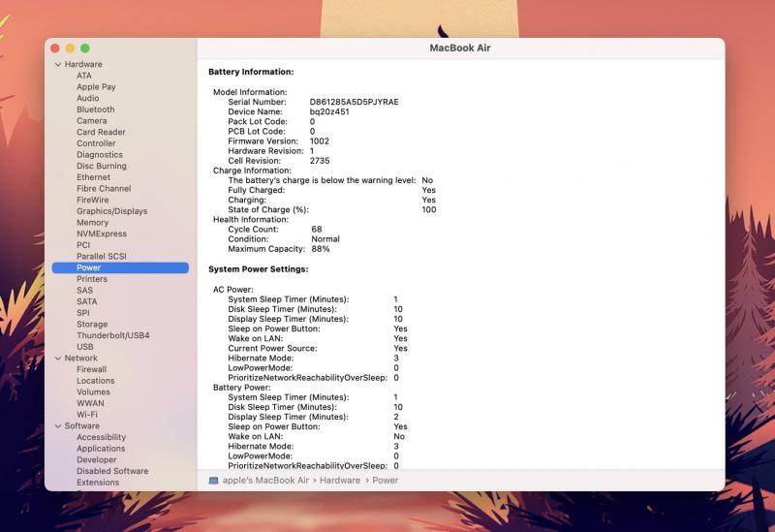Viewport: 775px width, 532px height.
Task: Select SATA in the sidebar
Action: 86,301
